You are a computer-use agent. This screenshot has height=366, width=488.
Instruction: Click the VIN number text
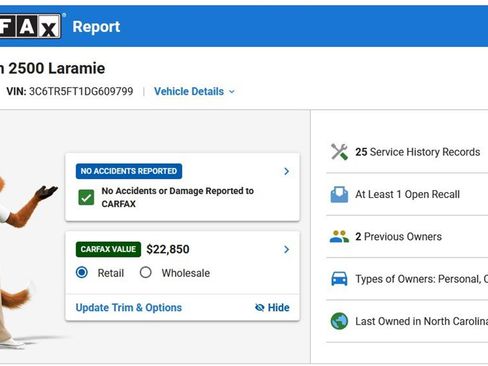click(x=81, y=91)
